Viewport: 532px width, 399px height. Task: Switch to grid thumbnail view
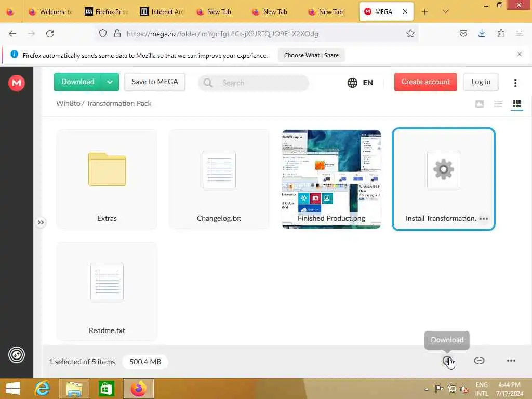tap(517, 104)
